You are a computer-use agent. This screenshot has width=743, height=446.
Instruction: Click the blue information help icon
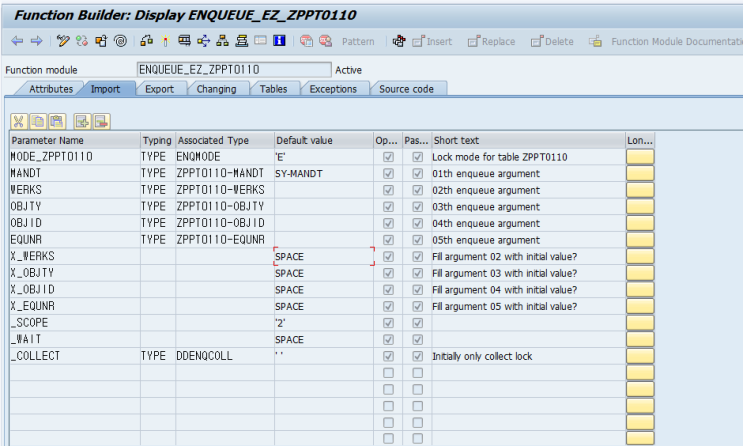(x=279, y=41)
